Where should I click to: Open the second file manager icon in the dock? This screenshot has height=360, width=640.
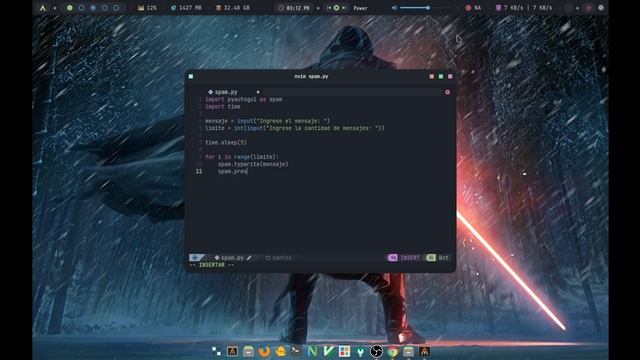click(409, 351)
